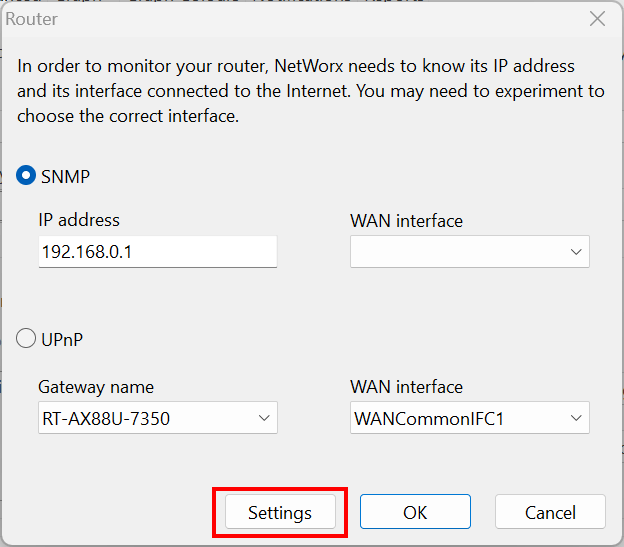Click the WAN interface label under SNMP
This screenshot has width=624, height=547.
[406, 220]
